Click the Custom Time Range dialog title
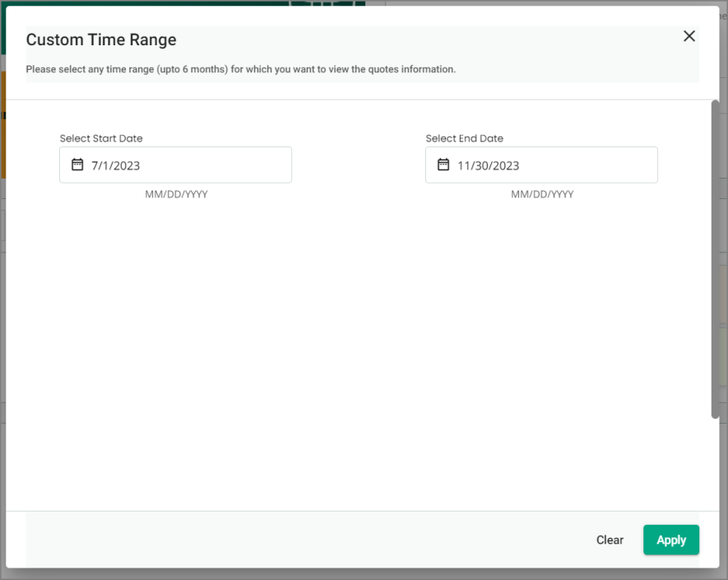This screenshot has height=580, width=728. tap(101, 39)
